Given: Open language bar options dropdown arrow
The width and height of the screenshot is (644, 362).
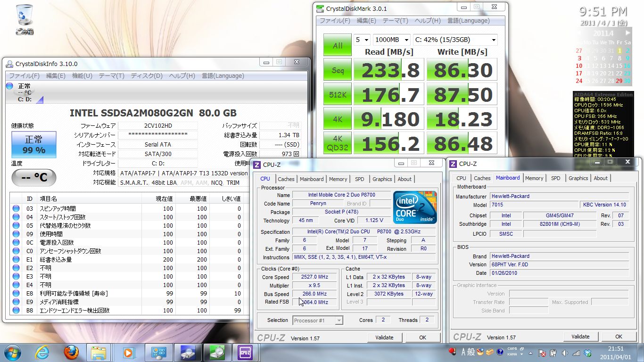Looking at the screenshot, I should pyautogui.click(x=522, y=355).
